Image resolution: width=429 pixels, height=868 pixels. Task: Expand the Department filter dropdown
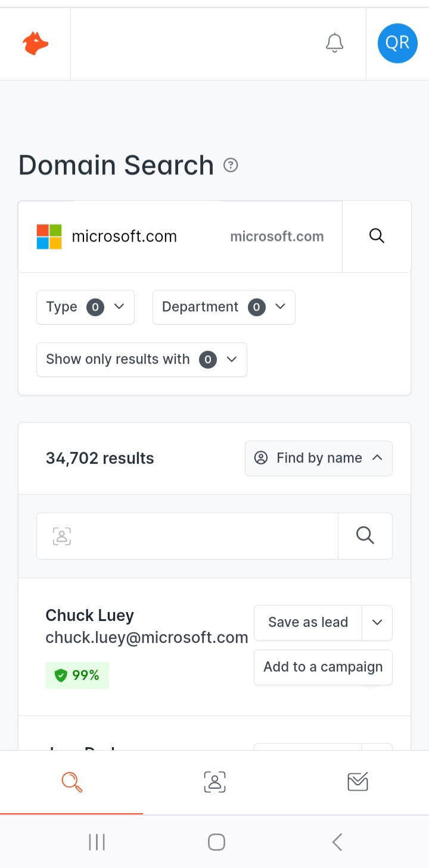coord(224,307)
